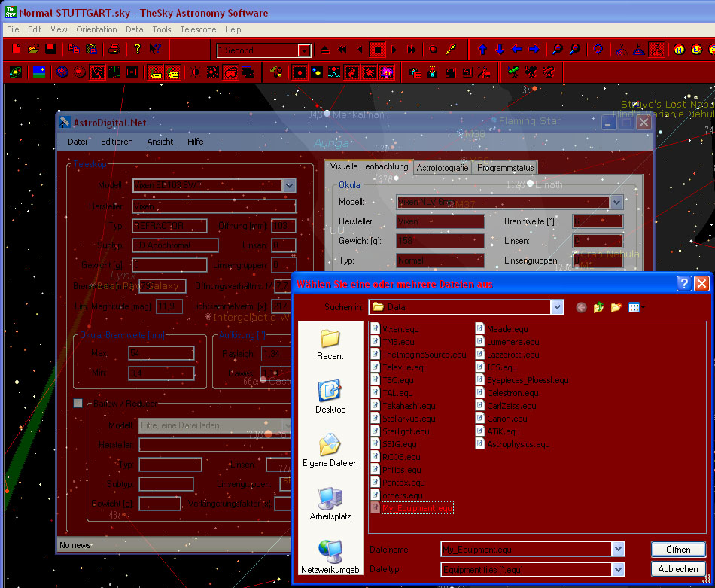Expand the 'Suchen in' Data folder dropdown
Image resolution: width=715 pixels, height=588 pixels.
[x=557, y=307]
